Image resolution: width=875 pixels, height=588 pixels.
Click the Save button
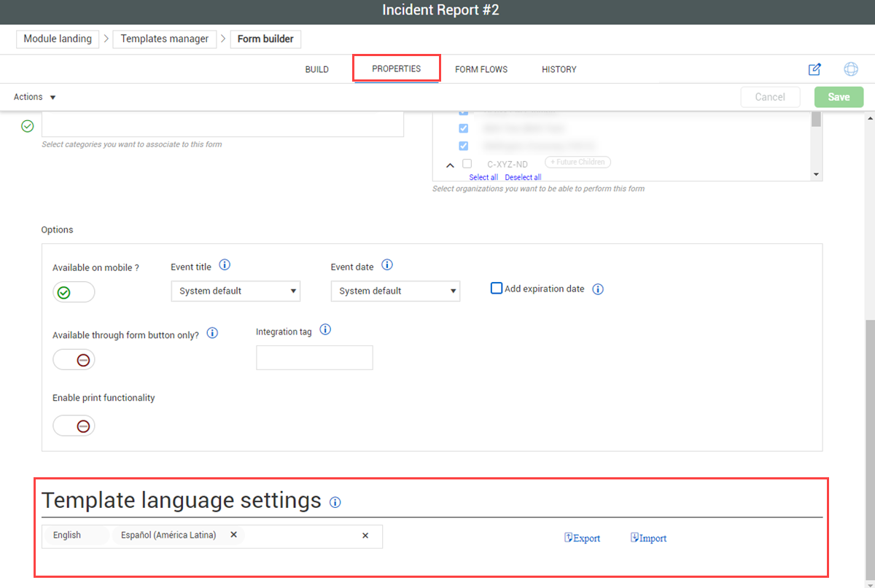coord(839,97)
